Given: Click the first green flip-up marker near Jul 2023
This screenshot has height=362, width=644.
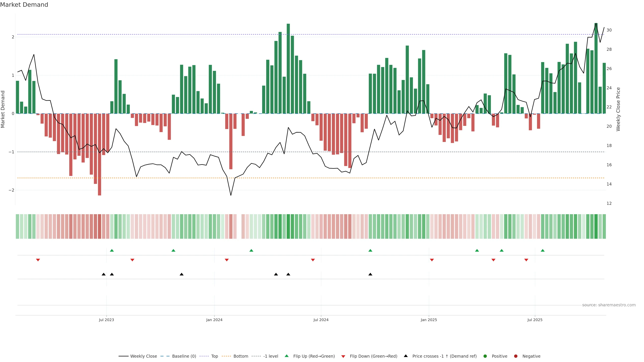Looking at the screenshot, I should pos(112,251).
